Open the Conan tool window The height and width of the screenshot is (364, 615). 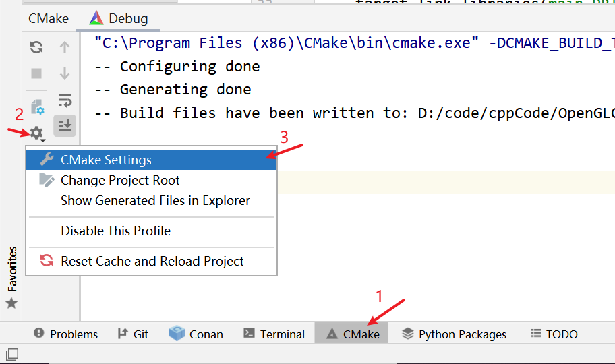click(196, 334)
